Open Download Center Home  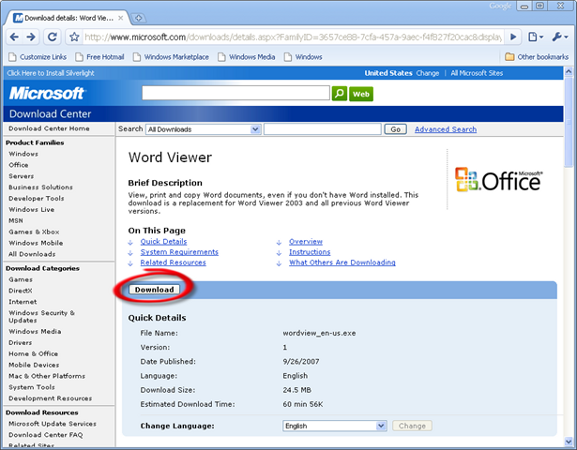click(x=49, y=128)
